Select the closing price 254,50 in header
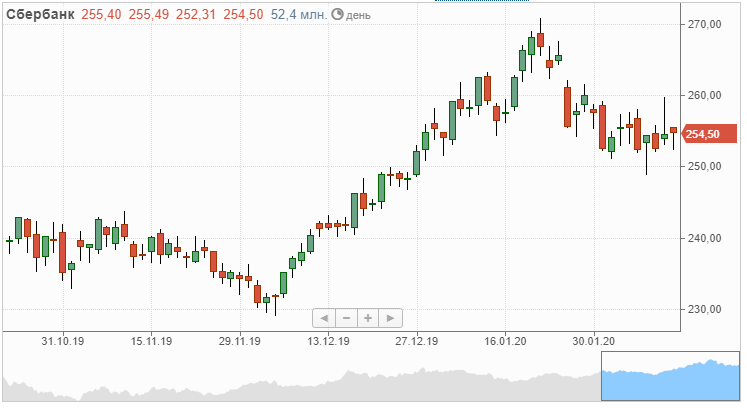747x412 pixels. [243, 15]
